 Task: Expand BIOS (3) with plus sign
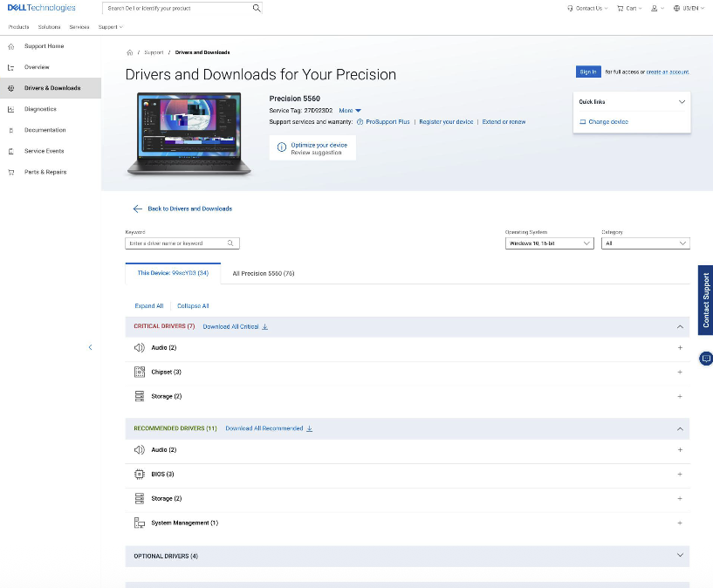click(680, 475)
